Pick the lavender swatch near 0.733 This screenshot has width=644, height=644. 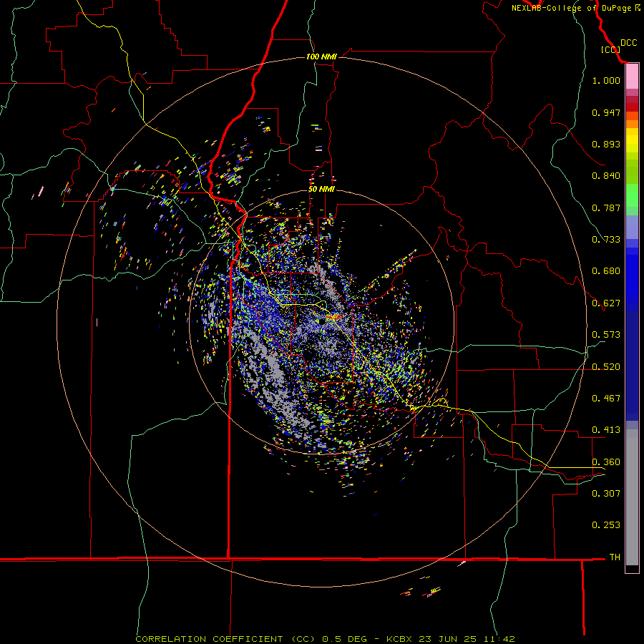pyautogui.click(x=632, y=227)
